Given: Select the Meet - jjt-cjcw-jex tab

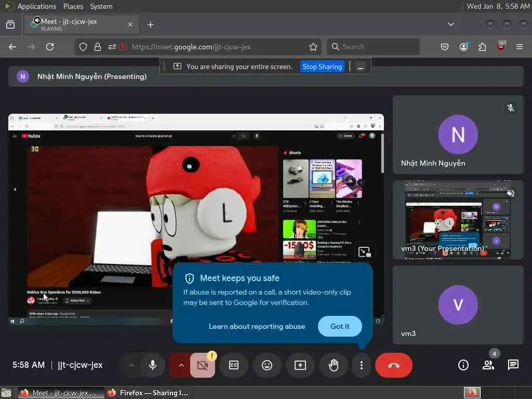Looking at the screenshot, I should [82, 24].
